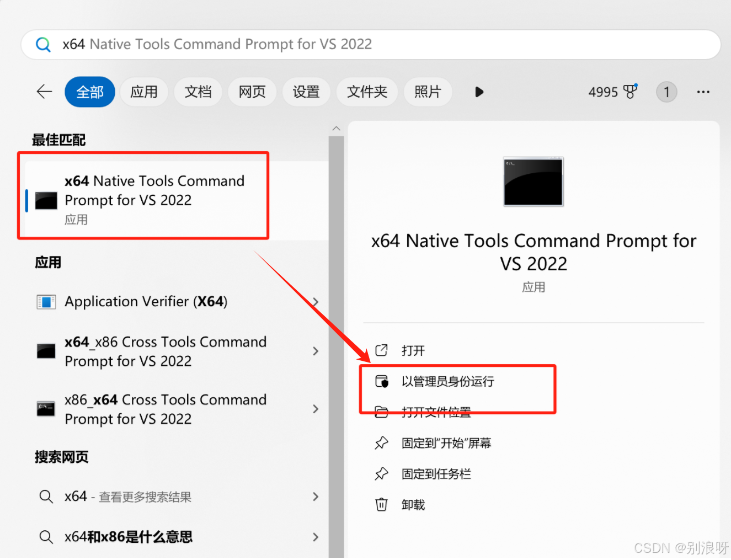
Task: Click the round account badge labeled 1
Action: (x=666, y=92)
